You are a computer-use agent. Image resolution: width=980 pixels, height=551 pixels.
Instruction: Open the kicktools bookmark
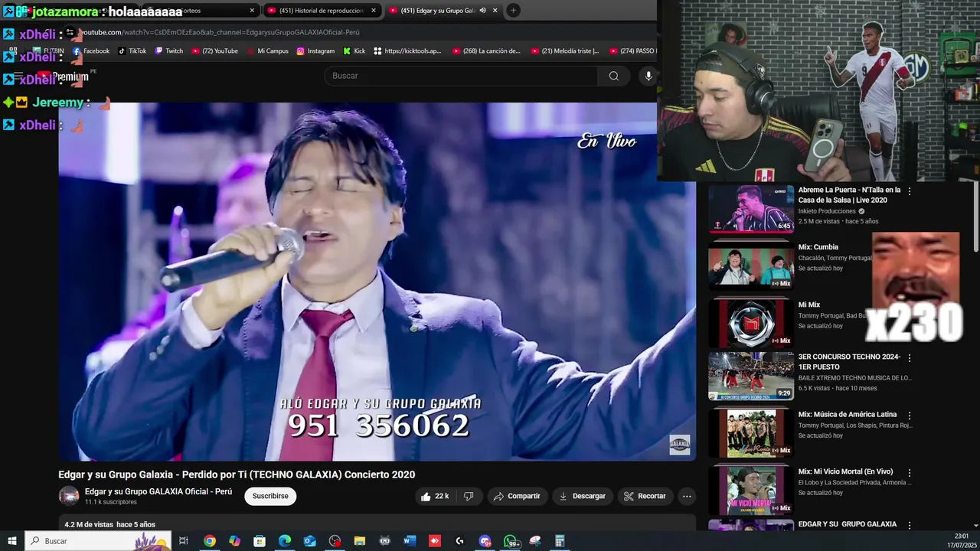(407, 51)
